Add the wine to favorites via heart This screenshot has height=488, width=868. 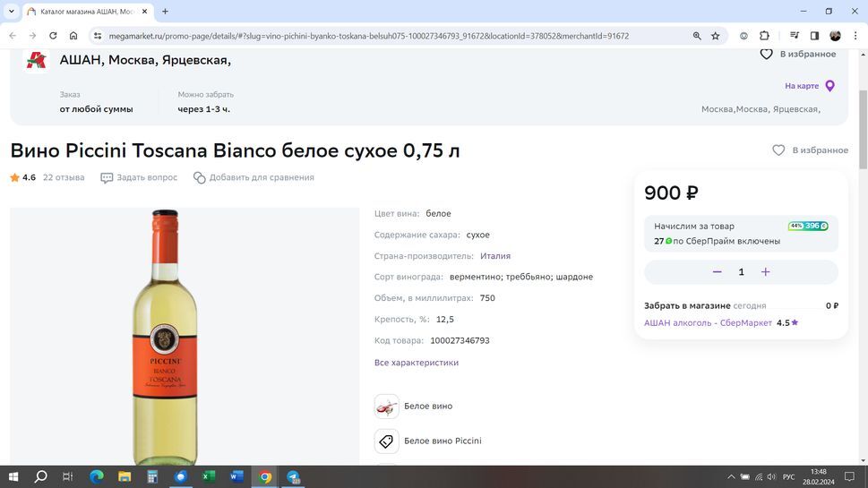(778, 150)
